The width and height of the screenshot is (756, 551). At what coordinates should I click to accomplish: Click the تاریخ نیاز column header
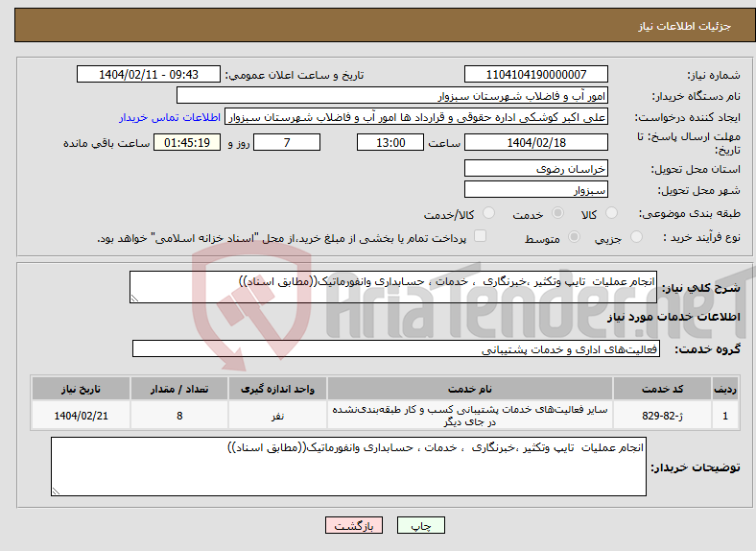click(x=81, y=389)
